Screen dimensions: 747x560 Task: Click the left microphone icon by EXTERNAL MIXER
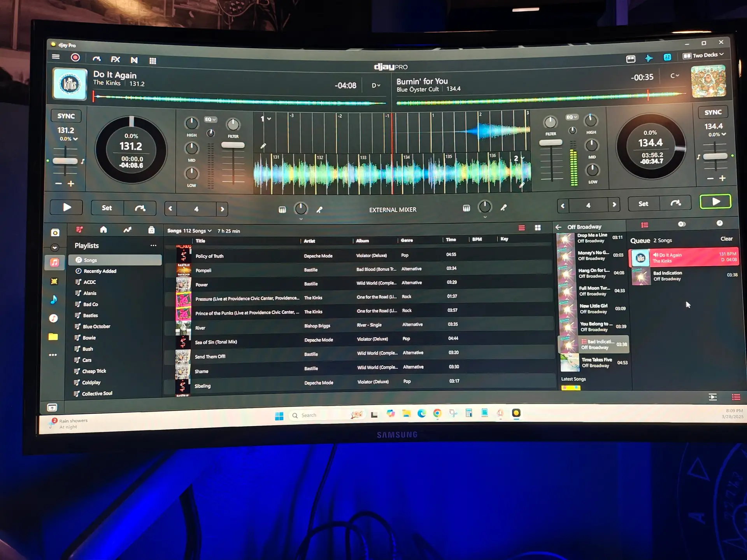click(319, 210)
